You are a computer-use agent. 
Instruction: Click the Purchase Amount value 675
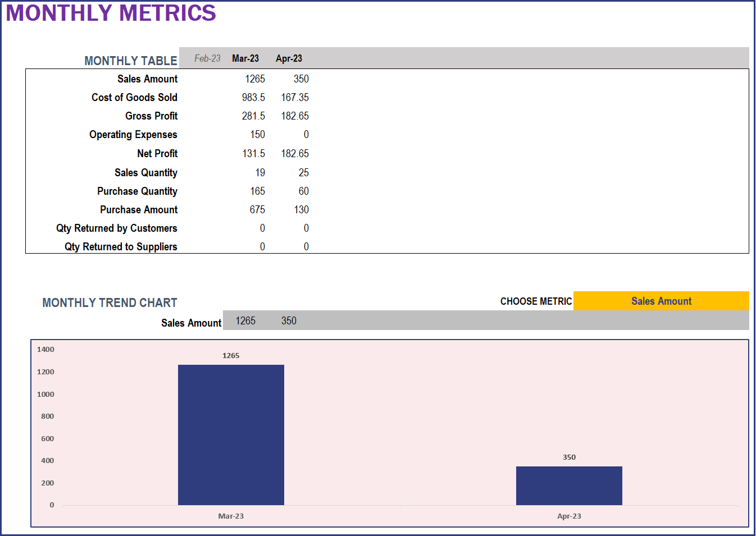(x=258, y=209)
